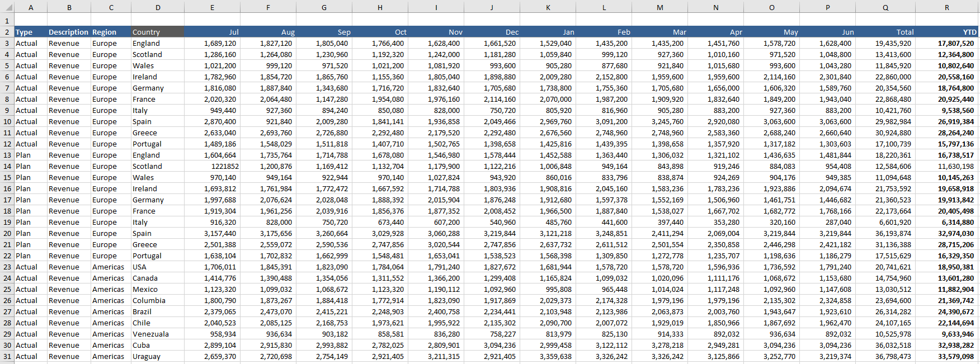Click the YTD header cell
The width and height of the screenshot is (980, 364).
click(x=947, y=32)
